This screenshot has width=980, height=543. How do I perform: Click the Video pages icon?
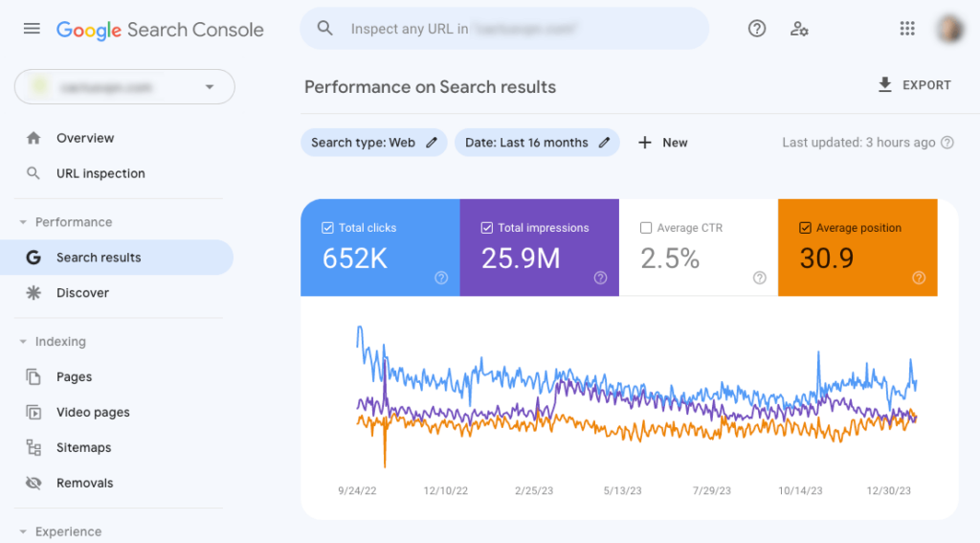pyautogui.click(x=33, y=412)
